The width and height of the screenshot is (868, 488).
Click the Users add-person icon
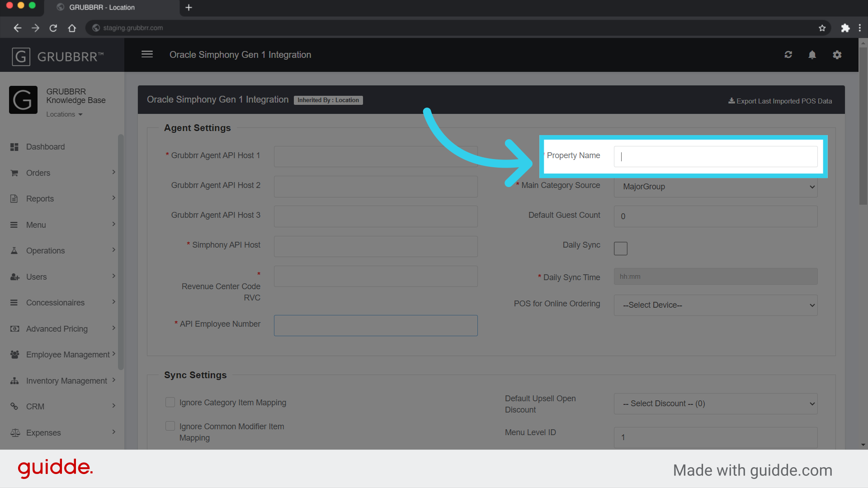(x=15, y=277)
